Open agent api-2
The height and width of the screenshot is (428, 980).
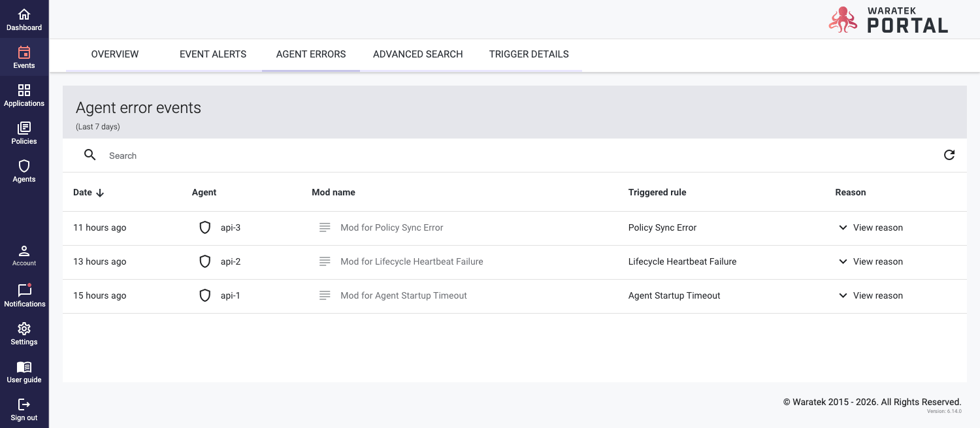pos(231,261)
